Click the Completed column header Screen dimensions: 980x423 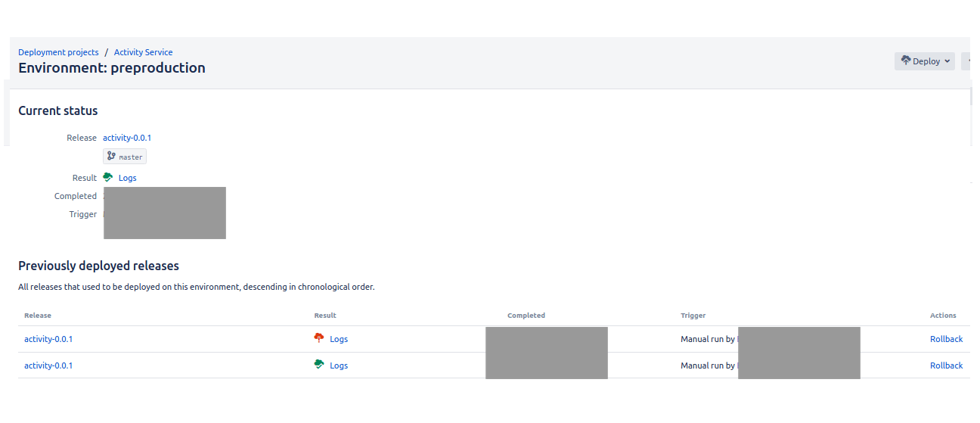point(526,316)
